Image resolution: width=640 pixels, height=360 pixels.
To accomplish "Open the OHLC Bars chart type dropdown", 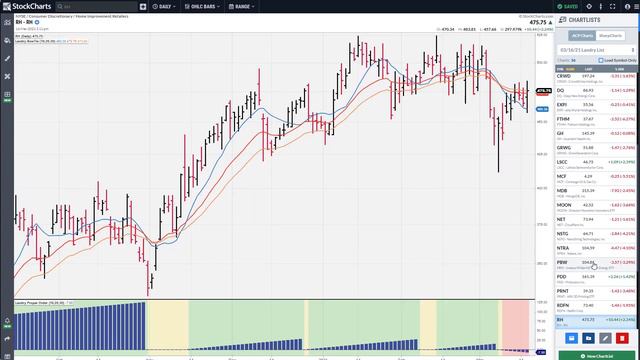I will [x=202, y=7].
